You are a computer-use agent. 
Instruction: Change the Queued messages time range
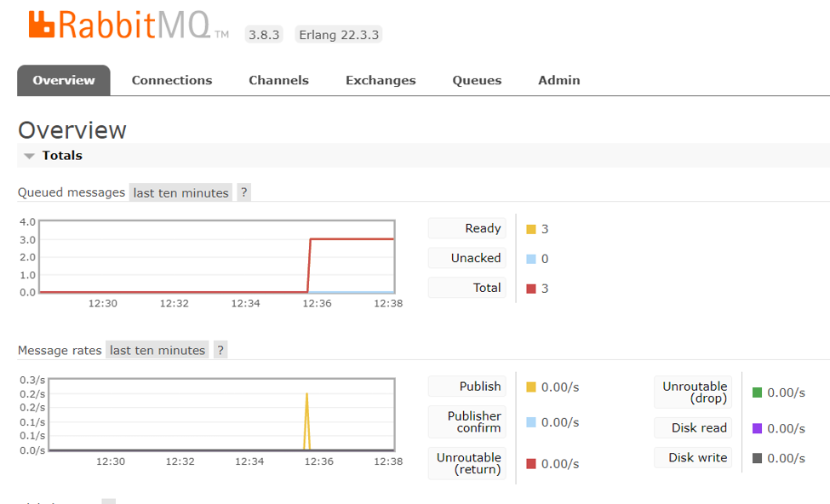180,192
